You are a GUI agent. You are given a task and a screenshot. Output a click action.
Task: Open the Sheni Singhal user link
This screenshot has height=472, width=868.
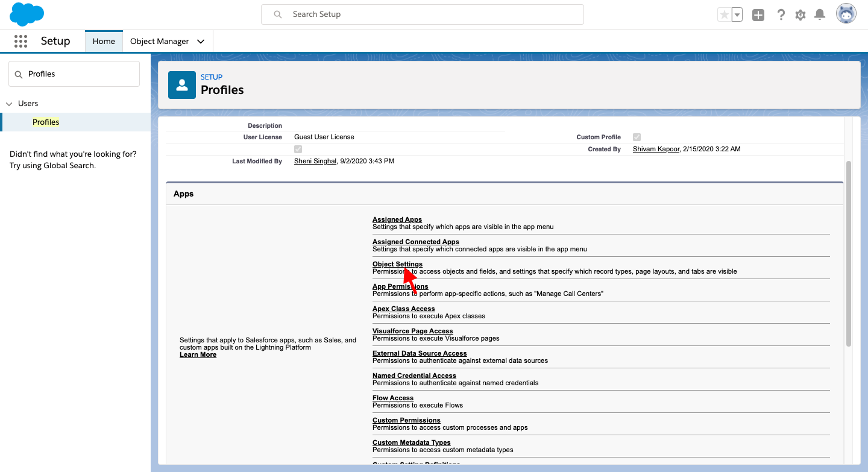coord(315,161)
